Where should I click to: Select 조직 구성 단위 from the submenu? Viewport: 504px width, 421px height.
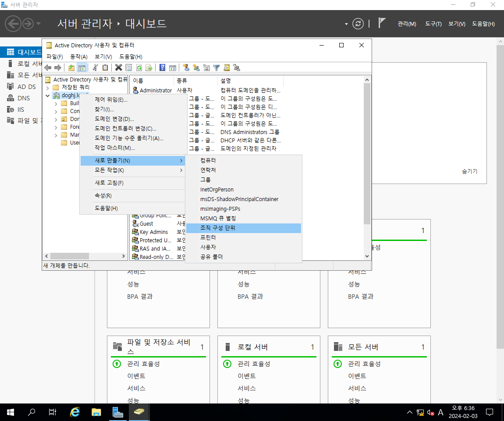(x=244, y=228)
